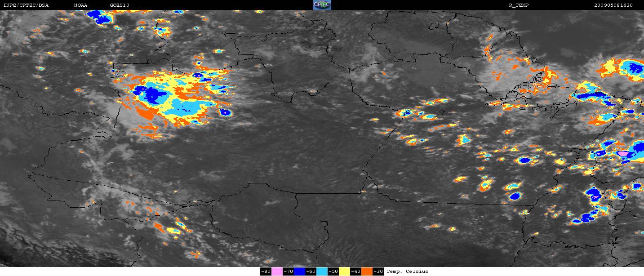Select the yellow legend color swatch
This screenshot has height=276, width=644.
pyautogui.click(x=344, y=272)
